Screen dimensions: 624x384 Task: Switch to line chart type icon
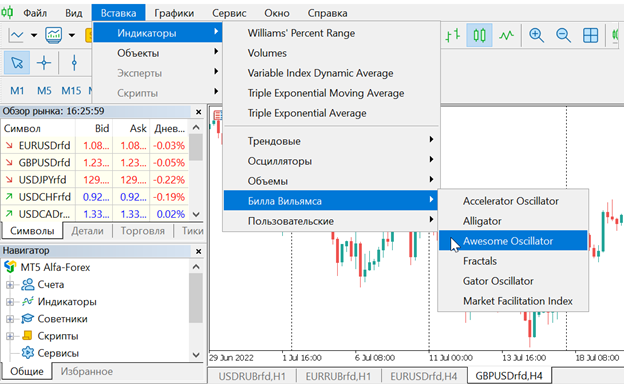pos(506,35)
